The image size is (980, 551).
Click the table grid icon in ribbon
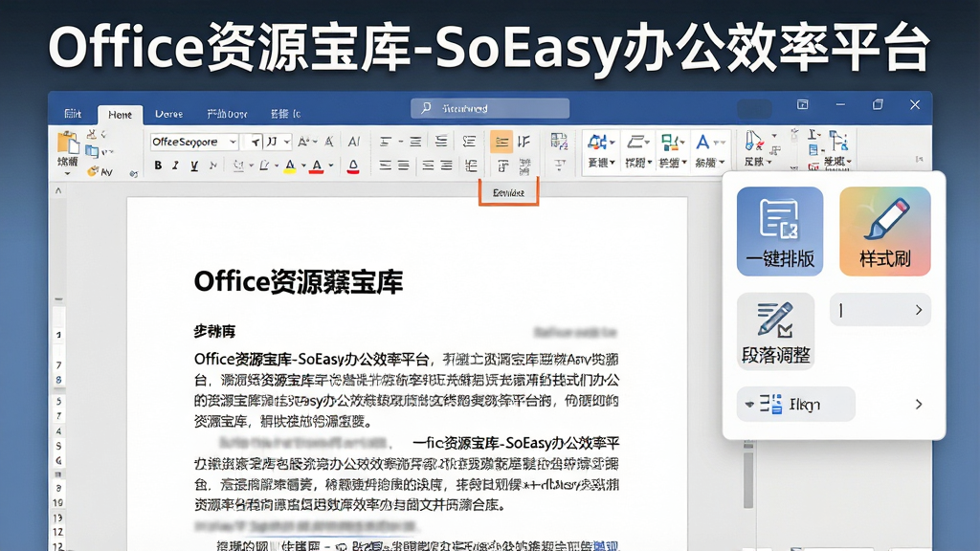tap(559, 142)
